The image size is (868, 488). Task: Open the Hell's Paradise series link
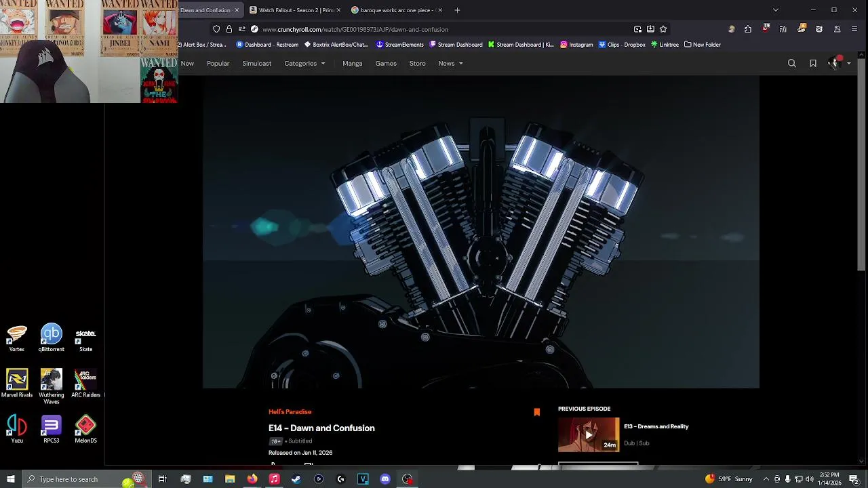(290, 411)
